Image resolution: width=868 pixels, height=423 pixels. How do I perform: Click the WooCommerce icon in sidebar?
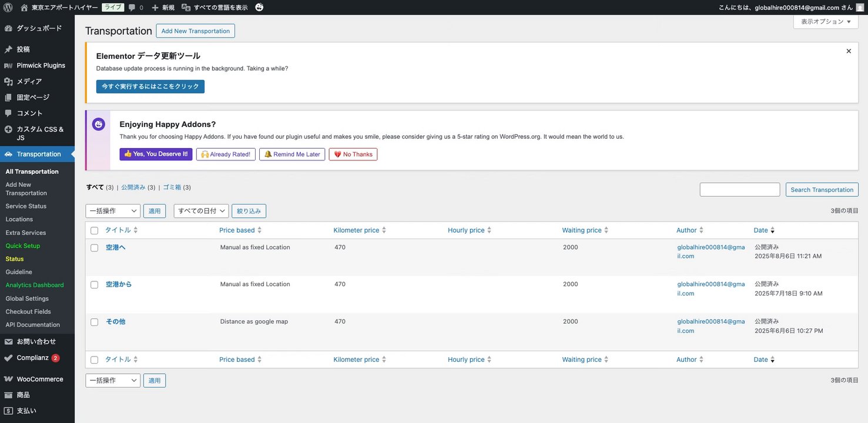coord(8,379)
